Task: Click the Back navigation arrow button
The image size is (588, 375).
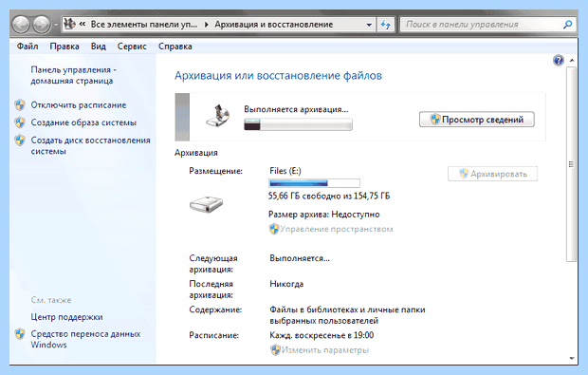Action: point(21,25)
